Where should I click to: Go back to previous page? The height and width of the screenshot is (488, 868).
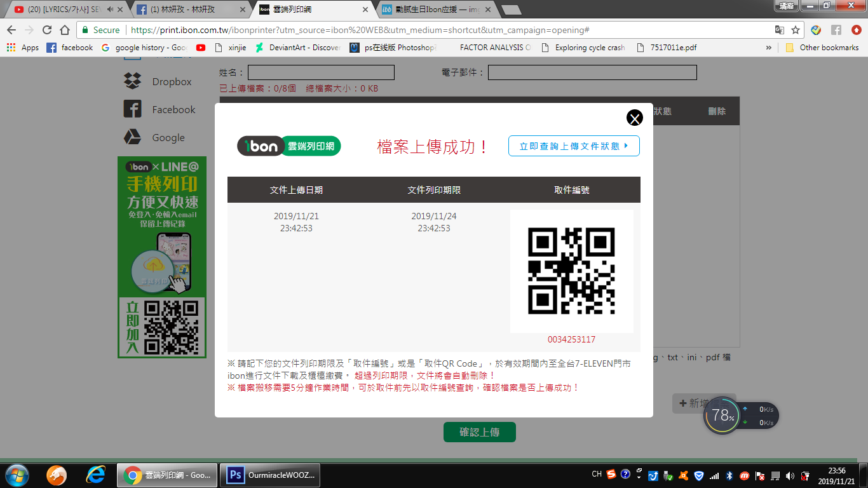(x=11, y=30)
